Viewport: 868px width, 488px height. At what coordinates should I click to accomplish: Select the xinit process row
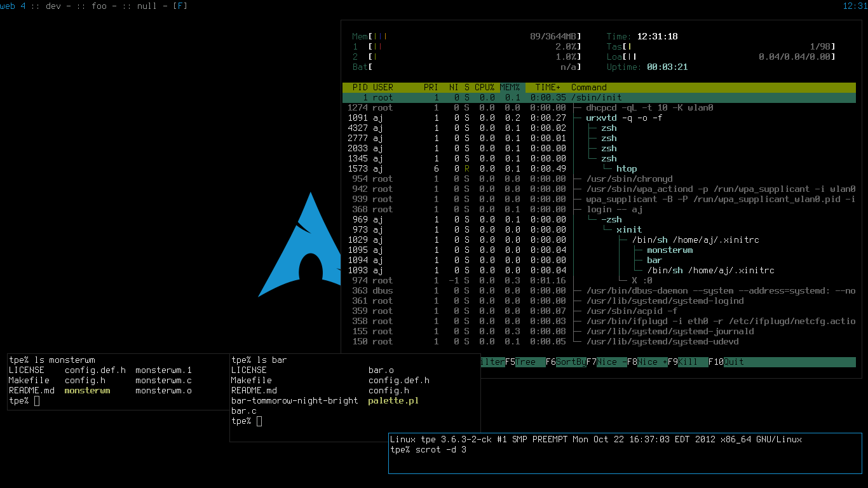click(x=599, y=230)
